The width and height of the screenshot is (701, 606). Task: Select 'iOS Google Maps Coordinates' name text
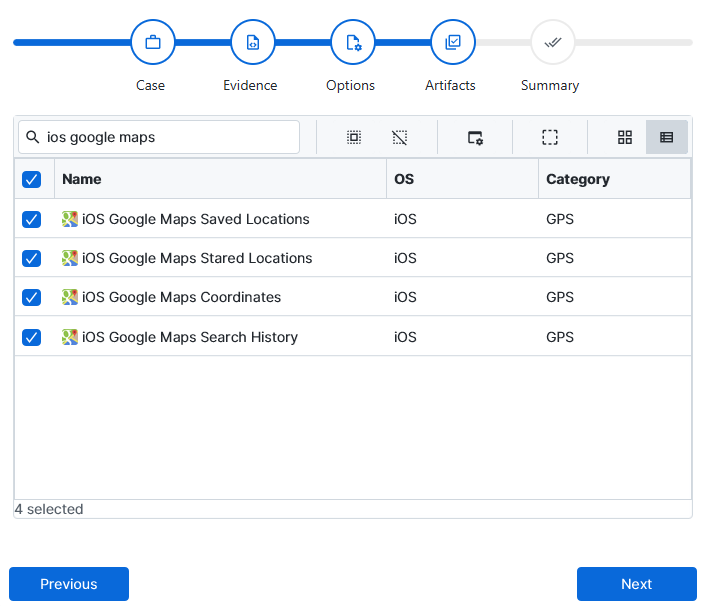(182, 297)
